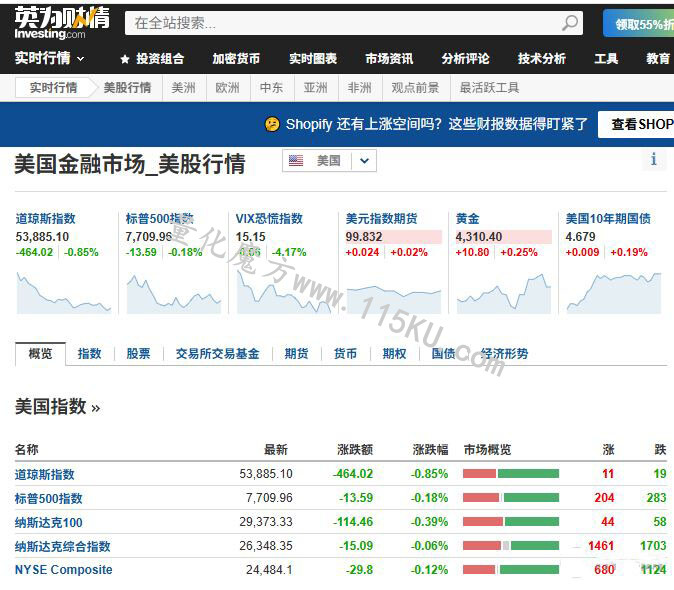Go to 欧洲 markets
Viewport: 674px width, 590px height.
227,88
